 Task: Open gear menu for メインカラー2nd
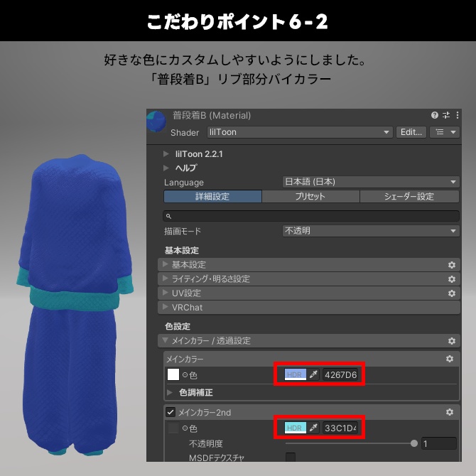tap(450, 412)
